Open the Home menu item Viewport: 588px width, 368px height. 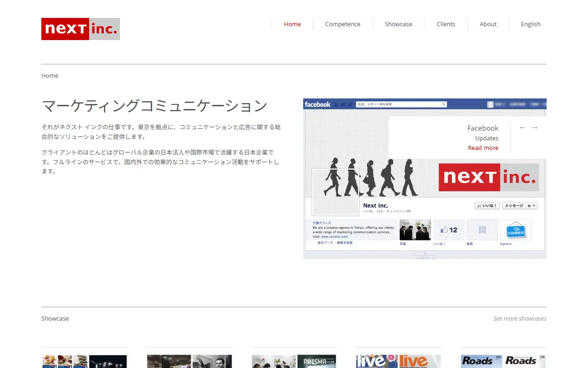pos(292,24)
